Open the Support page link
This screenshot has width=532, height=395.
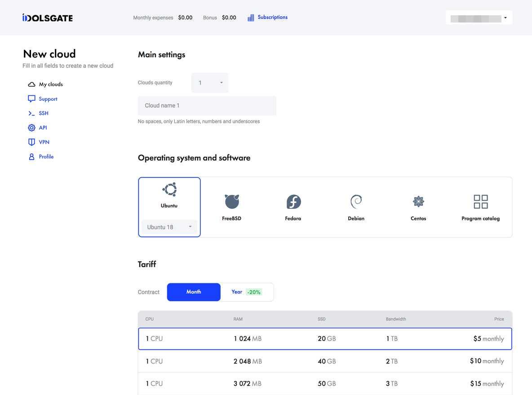[x=48, y=99]
